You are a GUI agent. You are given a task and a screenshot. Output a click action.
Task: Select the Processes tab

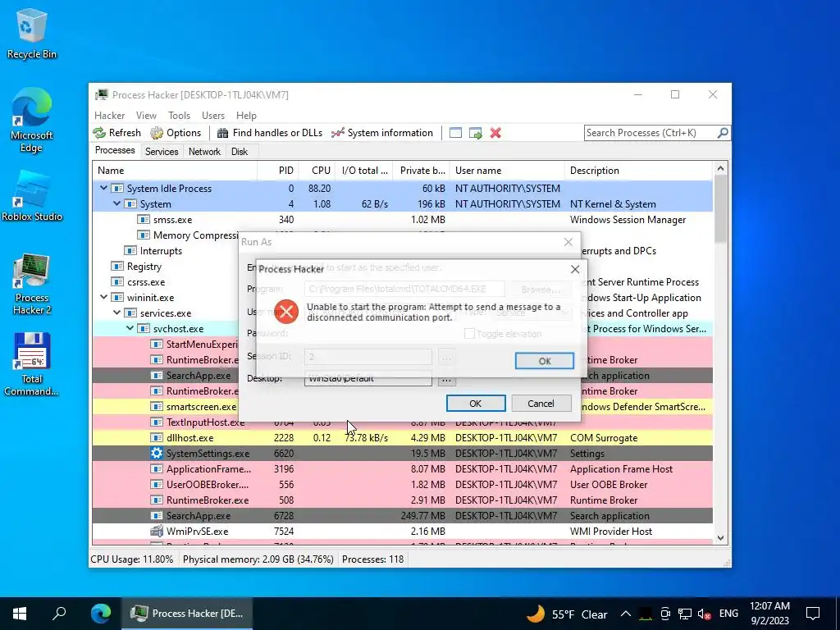[115, 151]
